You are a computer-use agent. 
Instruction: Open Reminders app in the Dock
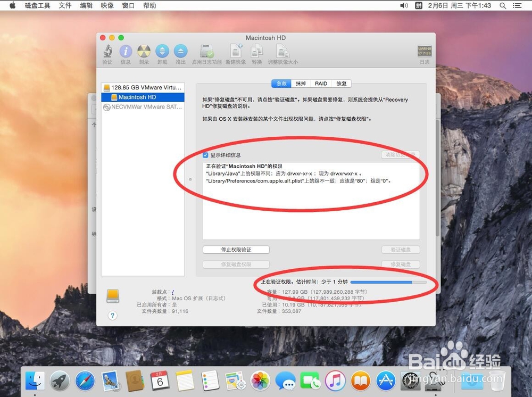tap(210, 381)
